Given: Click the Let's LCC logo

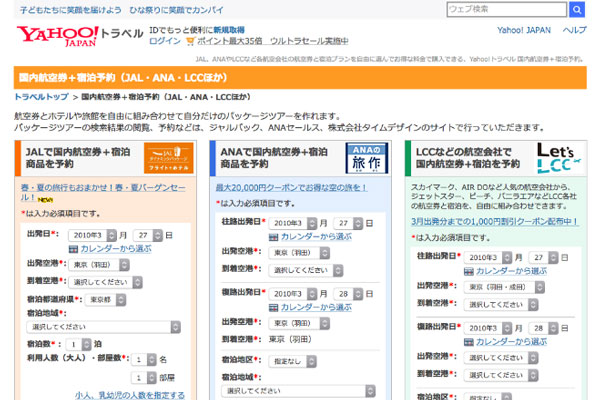Looking at the screenshot, I should click(559, 158).
